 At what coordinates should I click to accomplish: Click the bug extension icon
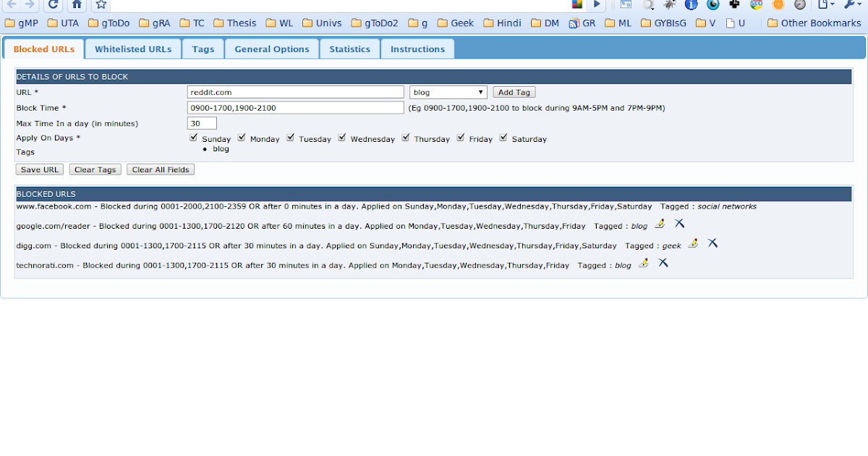pos(669,4)
